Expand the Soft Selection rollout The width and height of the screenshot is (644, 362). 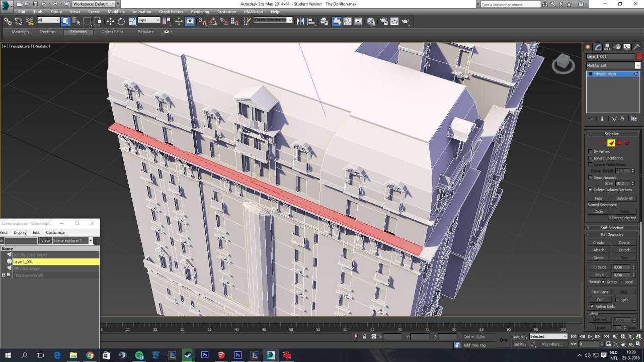click(x=612, y=228)
